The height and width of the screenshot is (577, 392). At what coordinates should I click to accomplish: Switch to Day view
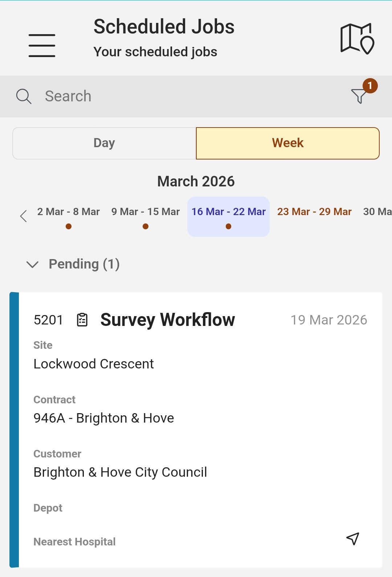(104, 143)
